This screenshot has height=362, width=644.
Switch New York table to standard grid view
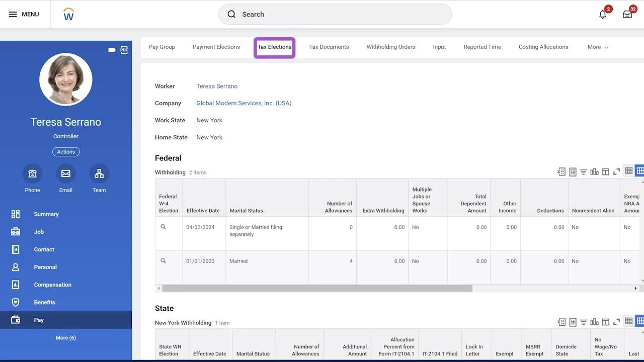pyautogui.click(x=629, y=321)
